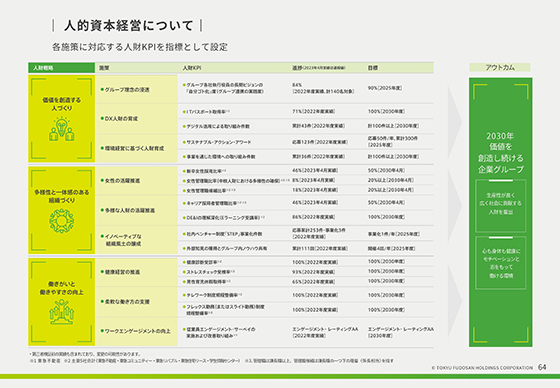Viewport: 560px width, 388px height.
Task: Select the イノベーティブな組織風土の醸成 measure
Action: pos(121,240)
